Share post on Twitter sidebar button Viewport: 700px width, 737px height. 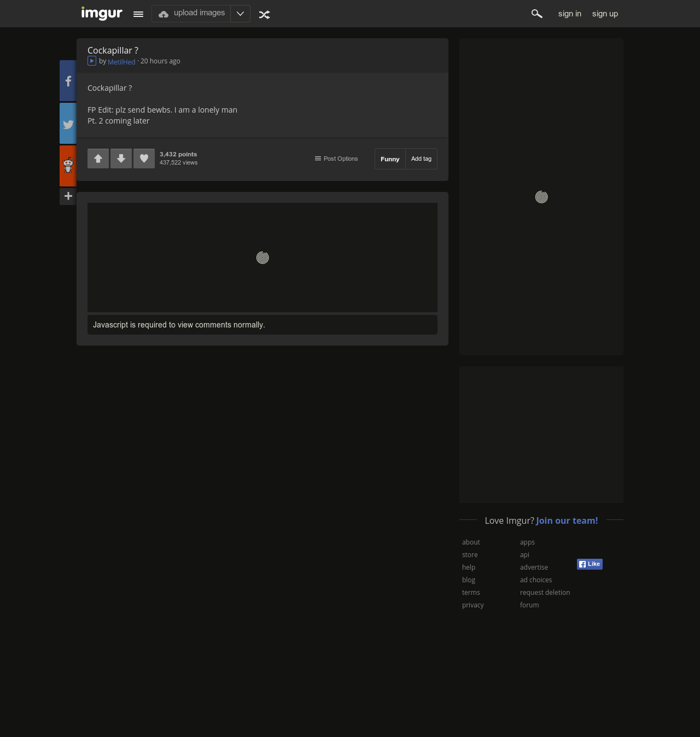click(68, 124)
